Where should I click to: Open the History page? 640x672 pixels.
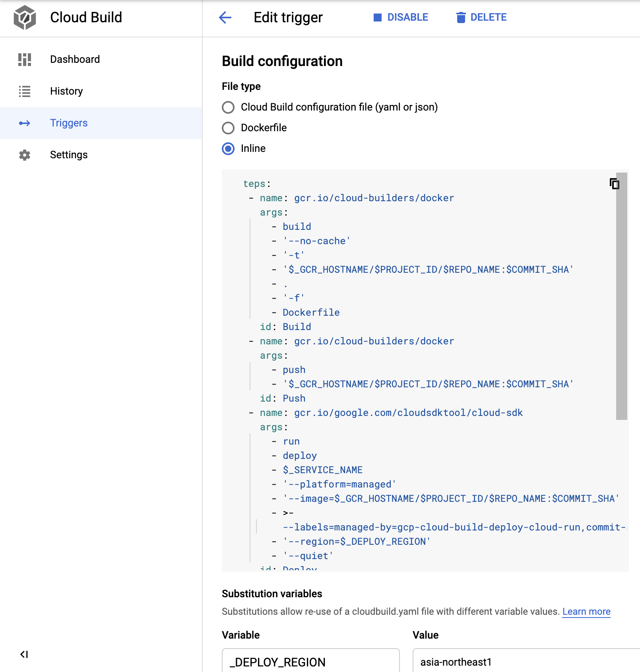[x=101, y=91]
